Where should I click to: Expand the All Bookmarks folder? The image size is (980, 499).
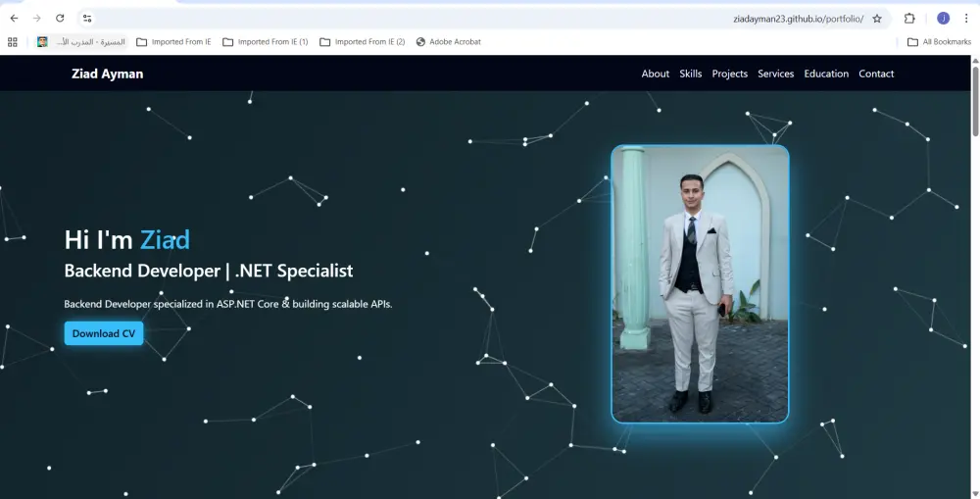[x=940, y=42]
